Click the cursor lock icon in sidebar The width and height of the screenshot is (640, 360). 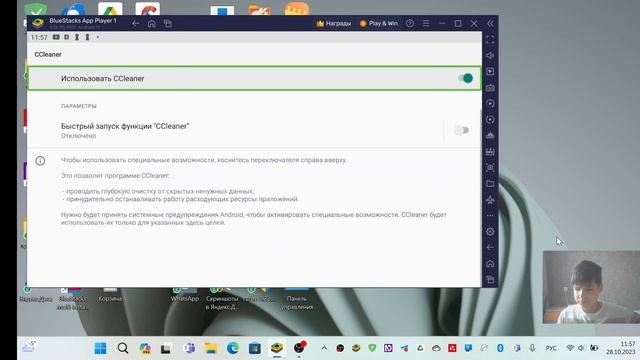pos(490,71)
